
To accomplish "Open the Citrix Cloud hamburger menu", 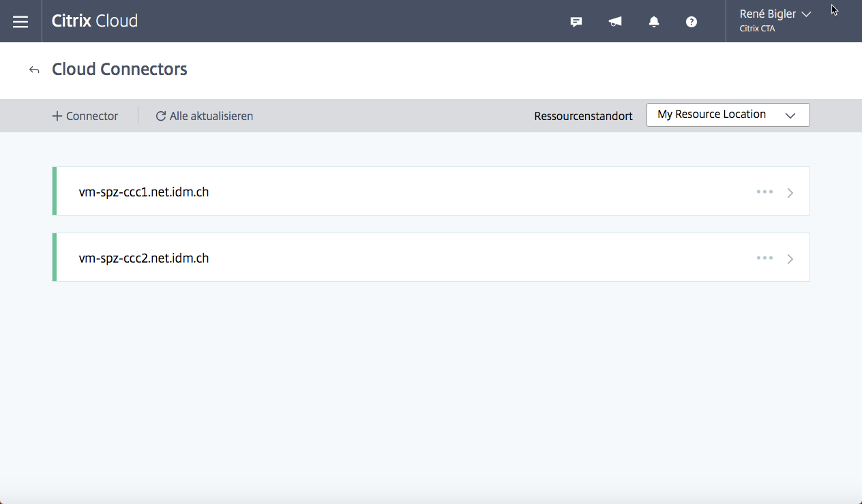I will click(x=20, y=21).
